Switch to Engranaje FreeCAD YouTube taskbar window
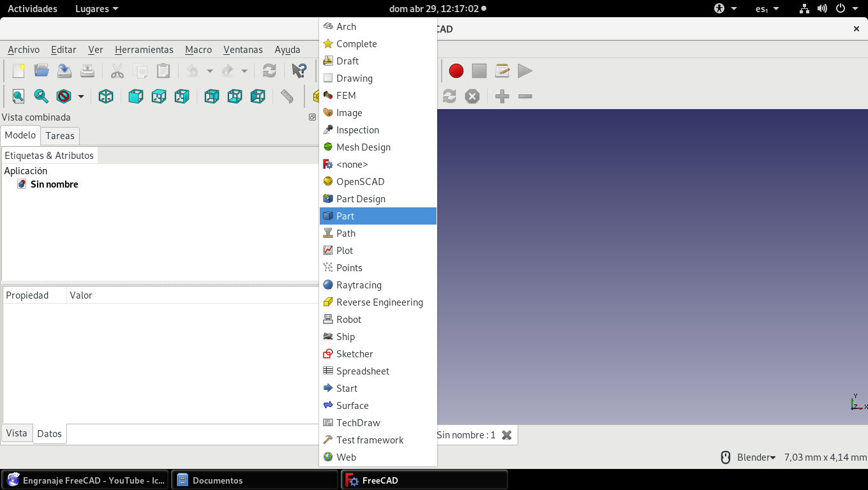868x490 pixels. coord(86,480)
